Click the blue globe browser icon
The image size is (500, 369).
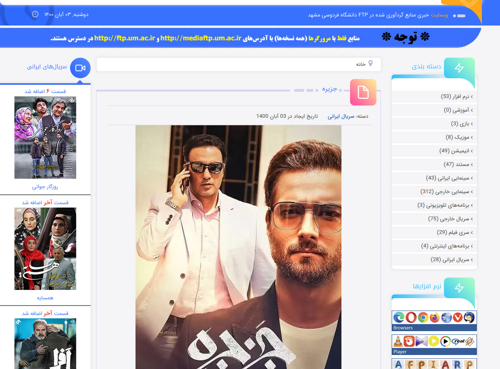[x=446, y=317]
